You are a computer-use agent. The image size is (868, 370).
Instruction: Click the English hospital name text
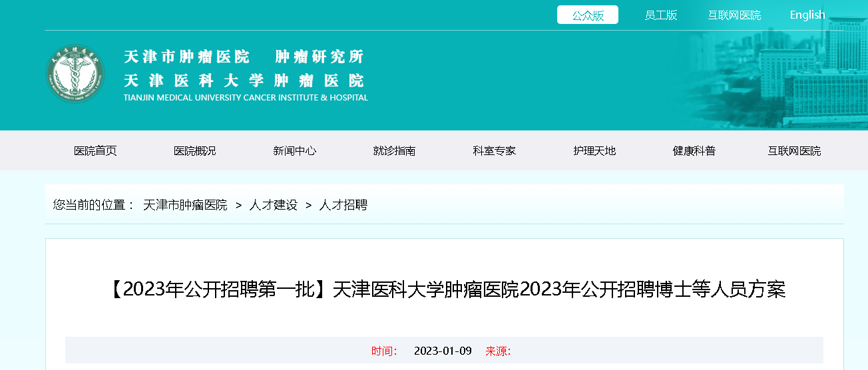pos(246,98)
